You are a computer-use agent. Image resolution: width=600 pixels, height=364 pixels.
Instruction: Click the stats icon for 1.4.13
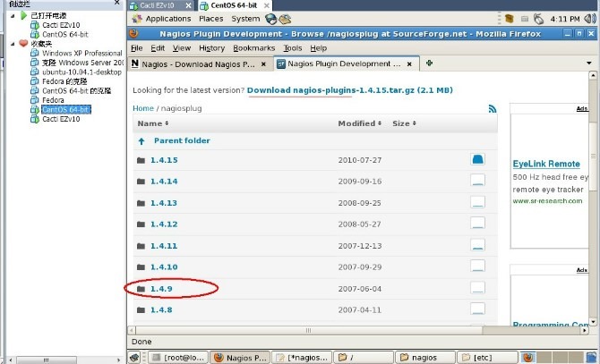477,202
